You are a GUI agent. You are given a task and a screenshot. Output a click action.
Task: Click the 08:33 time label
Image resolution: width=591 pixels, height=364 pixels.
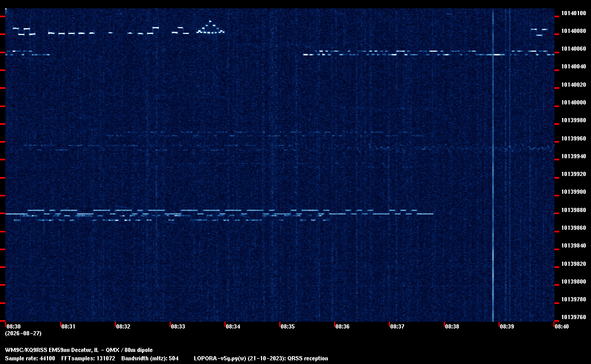pos(178,326)
